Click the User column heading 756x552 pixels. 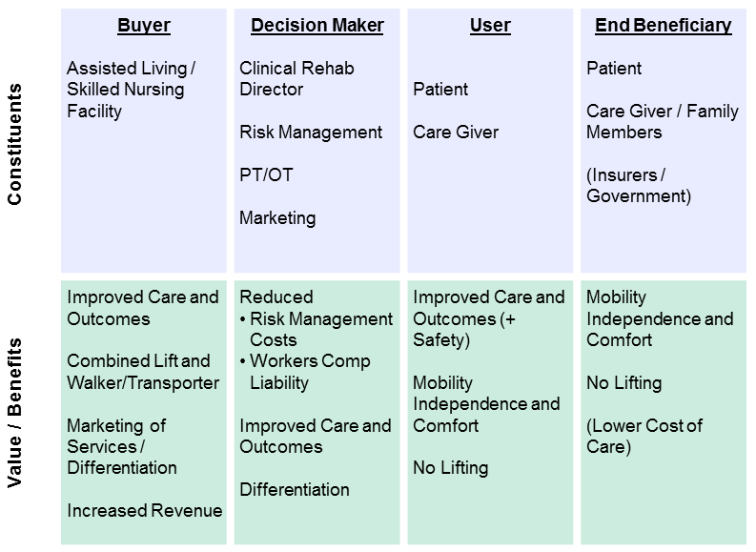[x=490, y=26]
